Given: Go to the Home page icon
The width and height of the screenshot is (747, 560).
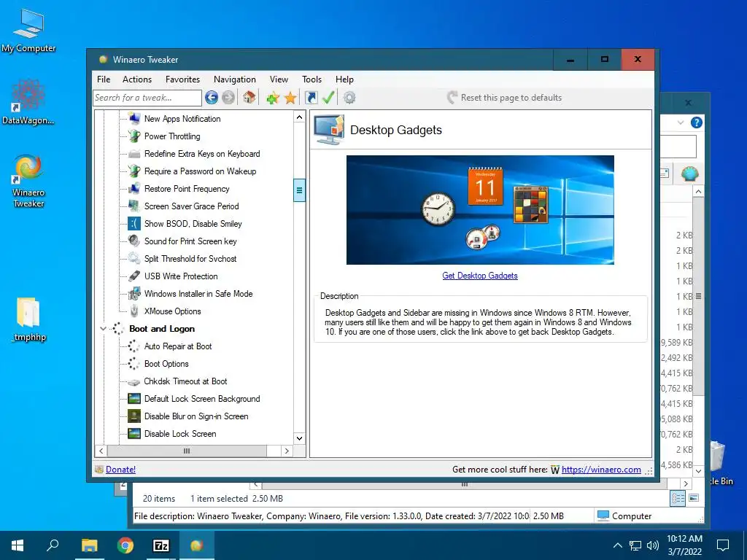Looking at the screenshot, I should [249, 98].
